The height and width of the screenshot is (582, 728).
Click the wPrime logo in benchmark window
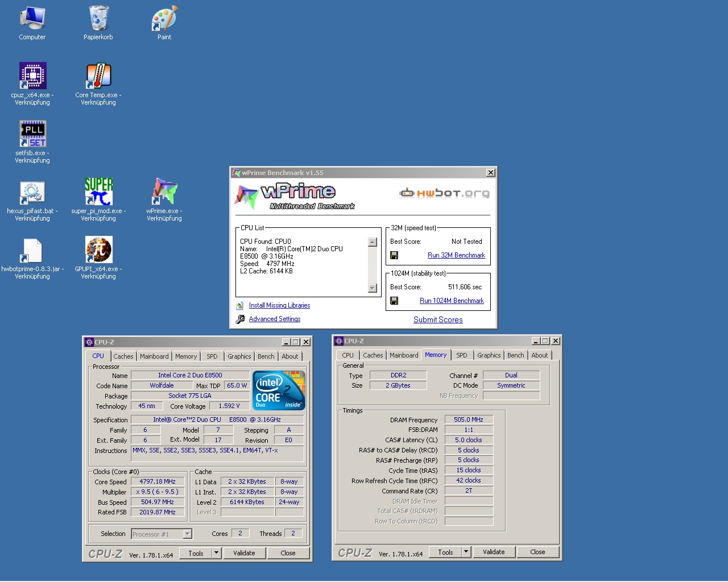click(x=295, y=196)
